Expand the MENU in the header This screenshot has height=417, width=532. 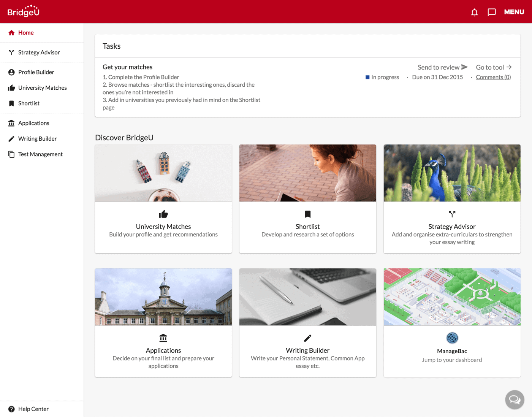[x=514, y=12]
